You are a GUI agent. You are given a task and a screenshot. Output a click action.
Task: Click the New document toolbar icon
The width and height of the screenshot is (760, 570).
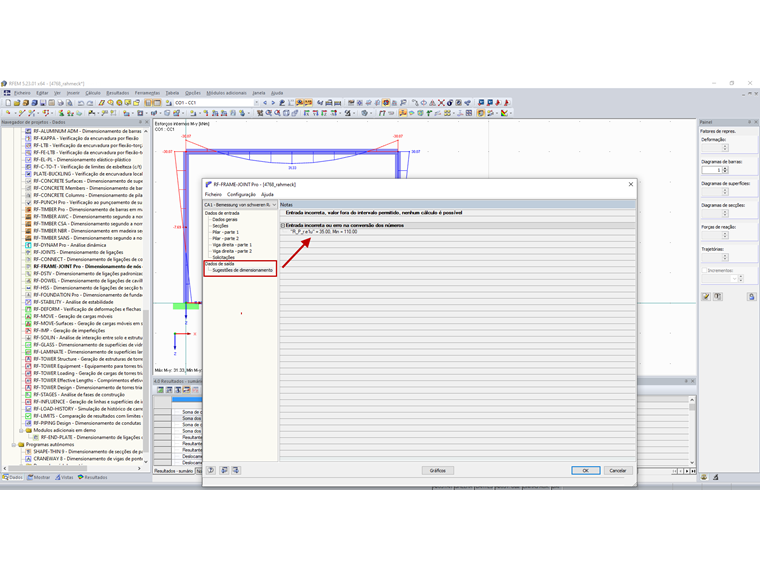pyautogui.click(x=8, y=103)
